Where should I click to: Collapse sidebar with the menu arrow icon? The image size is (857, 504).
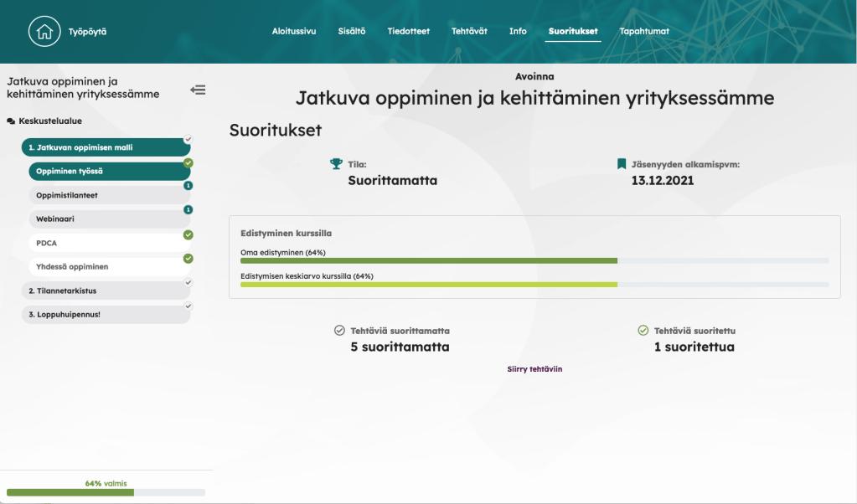click(198, 90)
